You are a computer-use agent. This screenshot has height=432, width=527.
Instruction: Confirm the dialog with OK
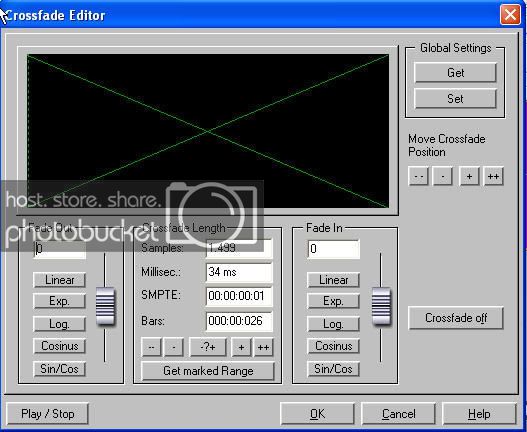pyautogui.click(x=317, y=414)
